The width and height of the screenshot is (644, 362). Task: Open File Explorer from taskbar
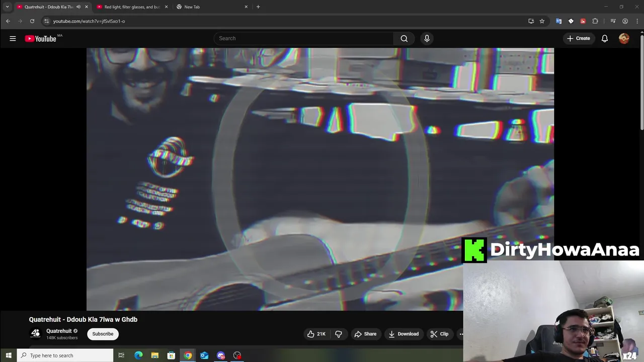[x=155, y=355]
